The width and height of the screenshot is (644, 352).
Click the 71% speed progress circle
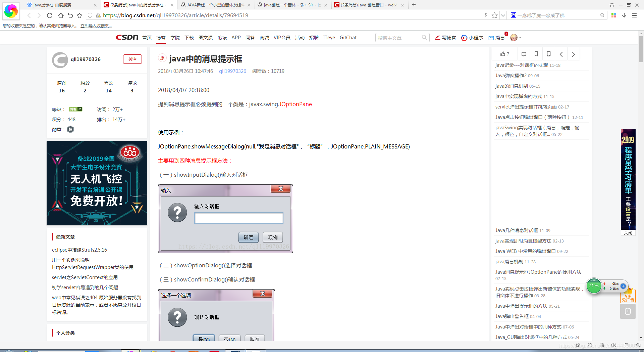coord(594,286)
